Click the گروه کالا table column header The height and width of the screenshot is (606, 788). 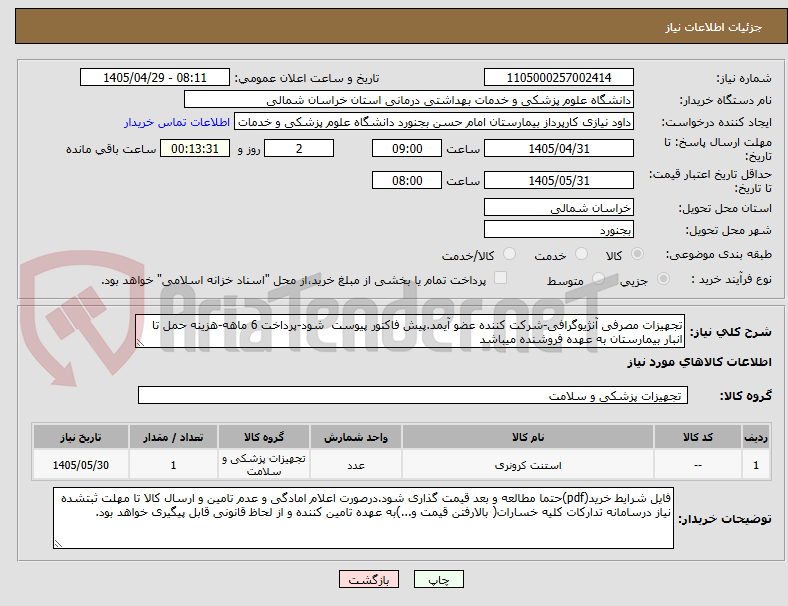264,437
